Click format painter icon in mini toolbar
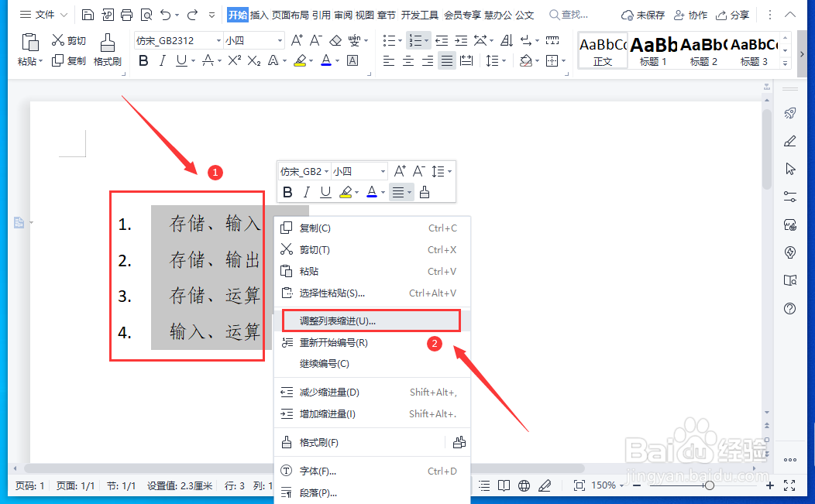The image size is (815, 504). point(425,192)
